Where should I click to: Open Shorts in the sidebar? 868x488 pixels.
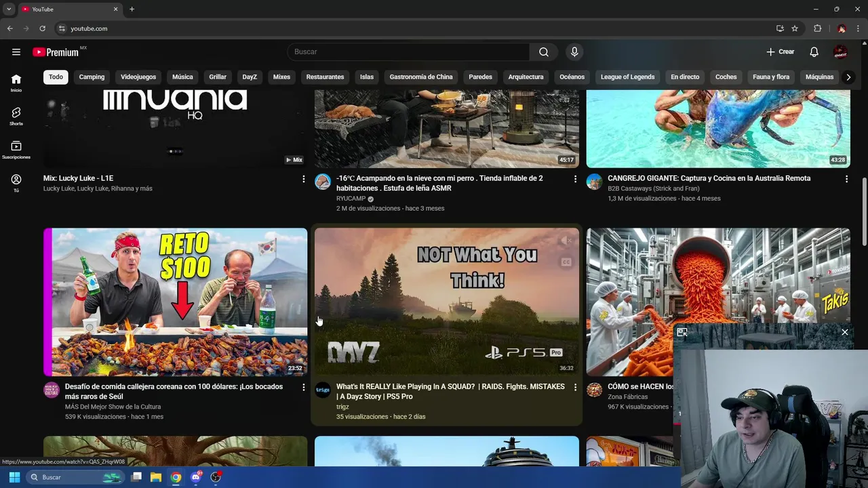tap(16, 116)
